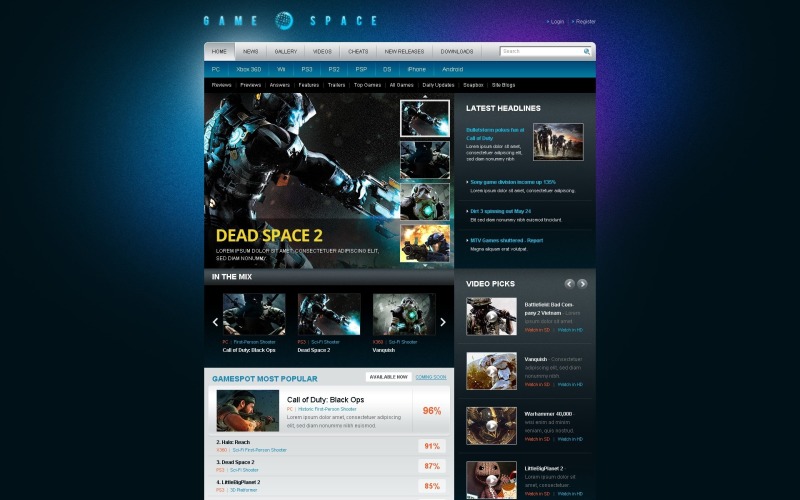The width and height of the screenshot is (800, 500).
Task: Switch to the Available Now tab
Action: [387, 377]
